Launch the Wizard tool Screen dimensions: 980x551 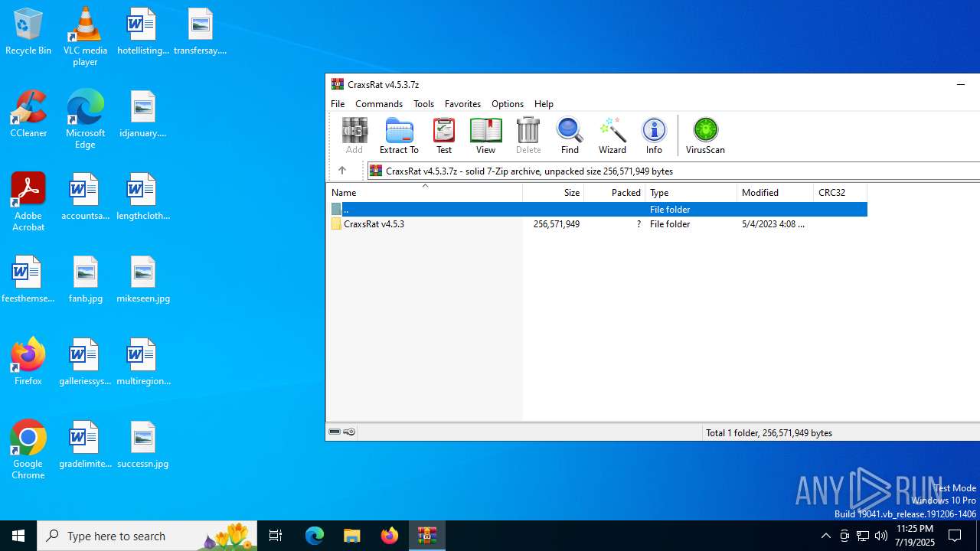[x=612, y=135]
